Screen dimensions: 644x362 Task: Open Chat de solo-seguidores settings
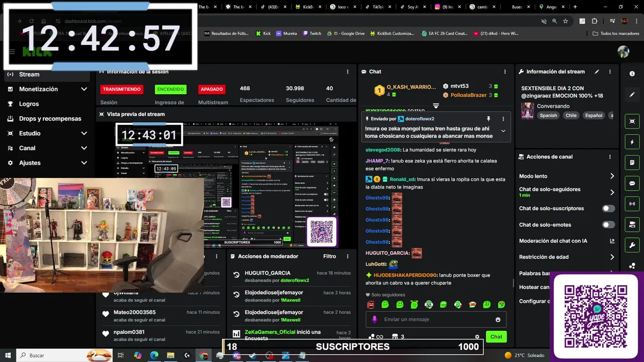click(x=567, y=192)
